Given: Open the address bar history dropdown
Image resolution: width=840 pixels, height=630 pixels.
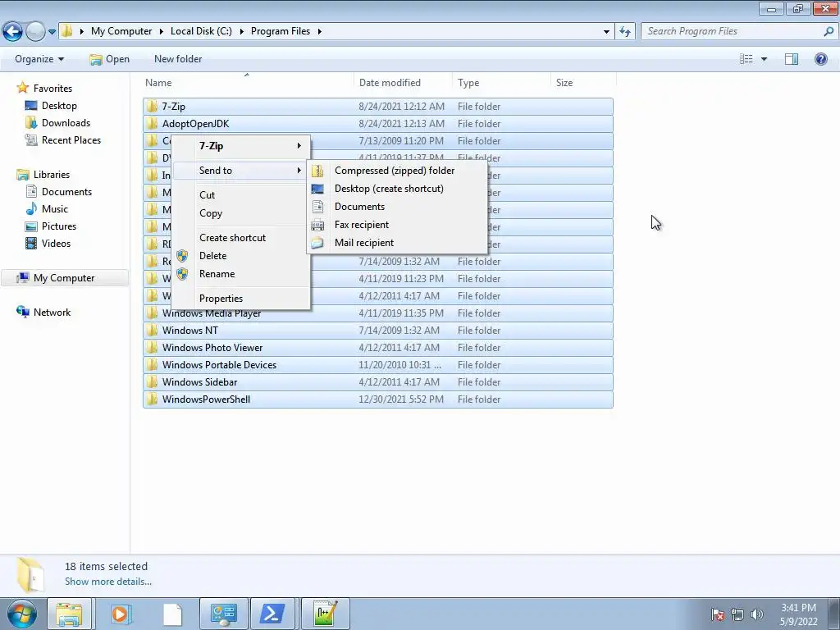Looking at the screenshot, I should pyautogui.click(x=606, y=32).
